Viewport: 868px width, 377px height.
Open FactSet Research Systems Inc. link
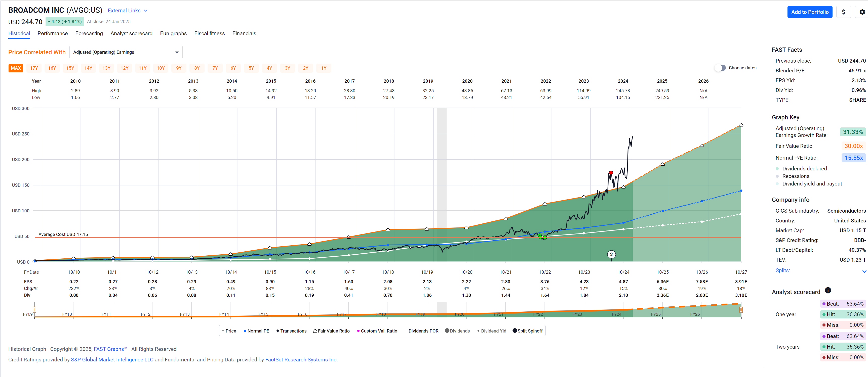301,359
